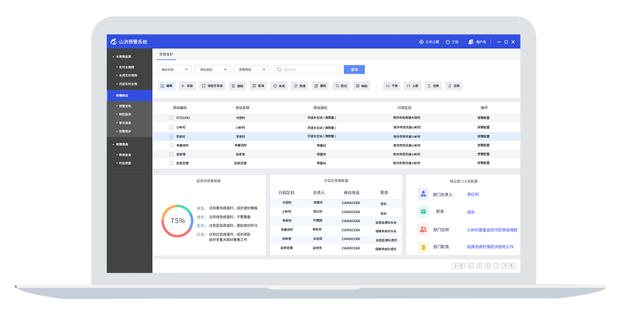The width and height of the screenshot is (644, 323).
Task: Switch to the 预警维护 tab
Action: tap(166, 55)
